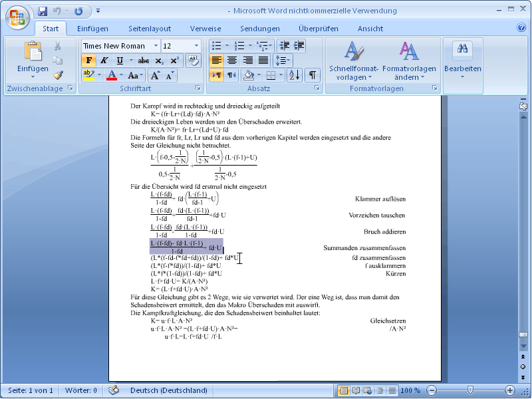This screenshot has height=399, width=532.
Task: Click the 100 % zoom level button
Action: [411, 390]
